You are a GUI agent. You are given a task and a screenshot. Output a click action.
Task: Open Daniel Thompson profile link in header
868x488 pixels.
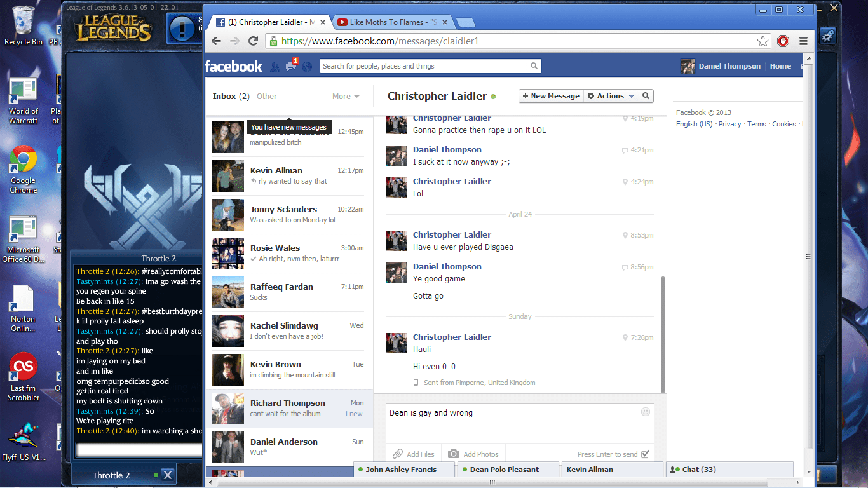(x=721, y=66)
